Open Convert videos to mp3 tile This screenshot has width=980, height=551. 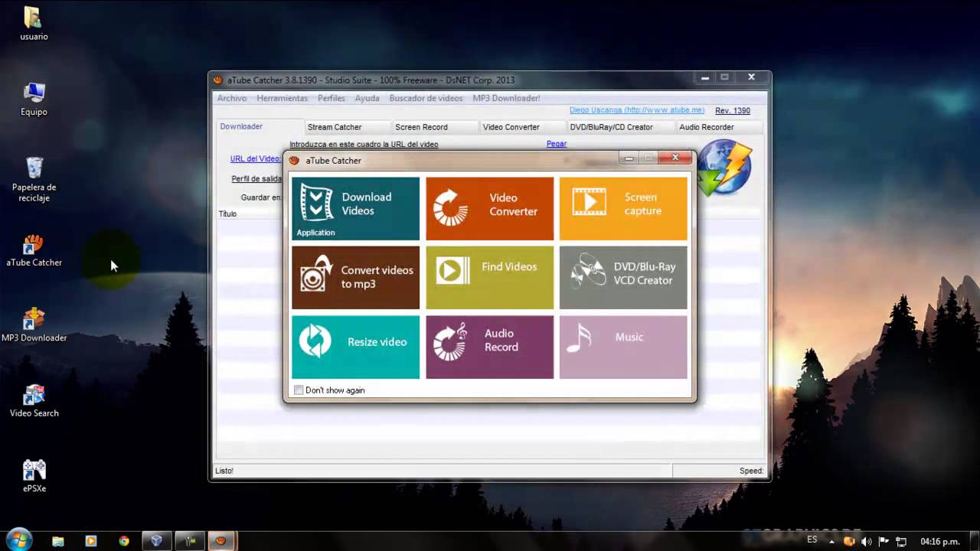click(355, 277)
